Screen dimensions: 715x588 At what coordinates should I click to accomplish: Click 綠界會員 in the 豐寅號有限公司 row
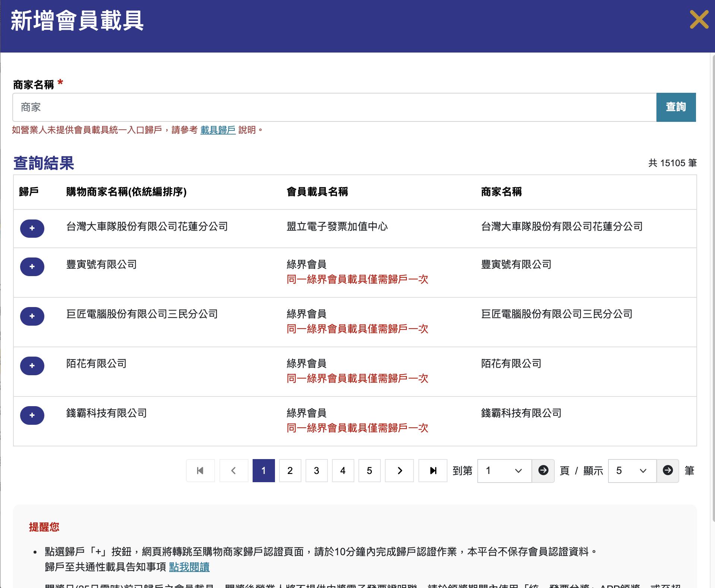click(307, 265)
